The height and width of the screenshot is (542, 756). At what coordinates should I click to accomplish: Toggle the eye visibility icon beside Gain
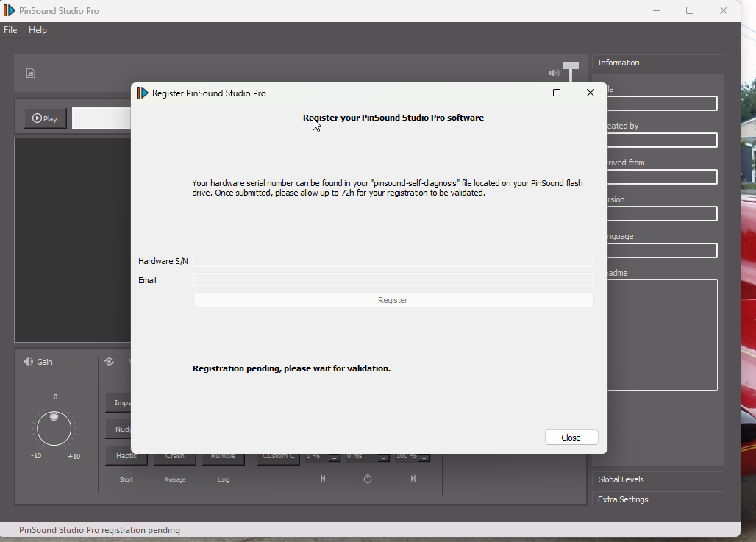point(109,362)
